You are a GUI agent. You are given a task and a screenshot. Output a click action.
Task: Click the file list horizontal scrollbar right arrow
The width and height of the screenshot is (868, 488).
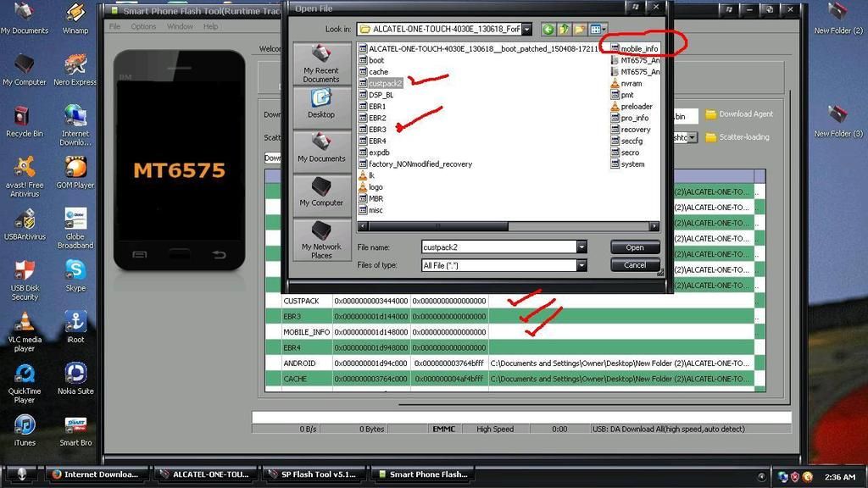tap(654, 226)
